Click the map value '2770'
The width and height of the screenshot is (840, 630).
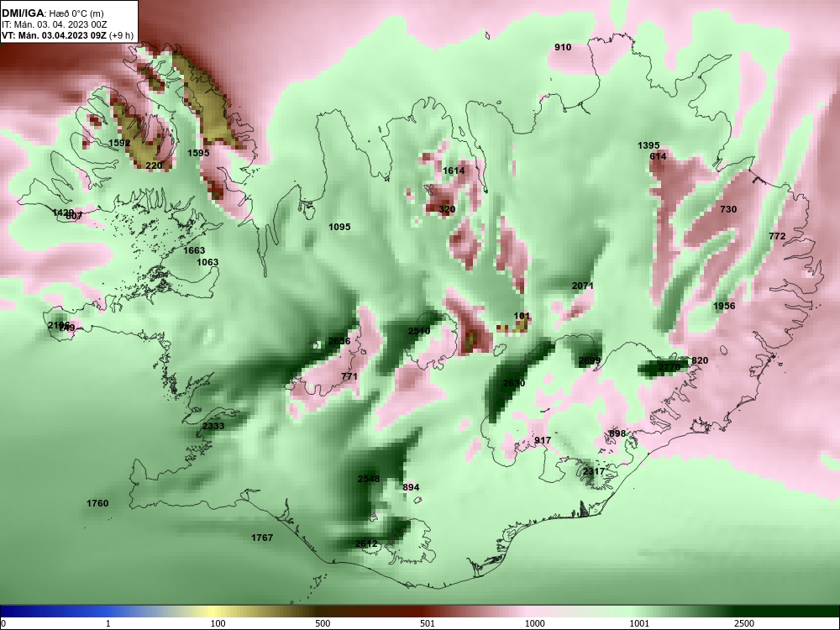(669, 367)
